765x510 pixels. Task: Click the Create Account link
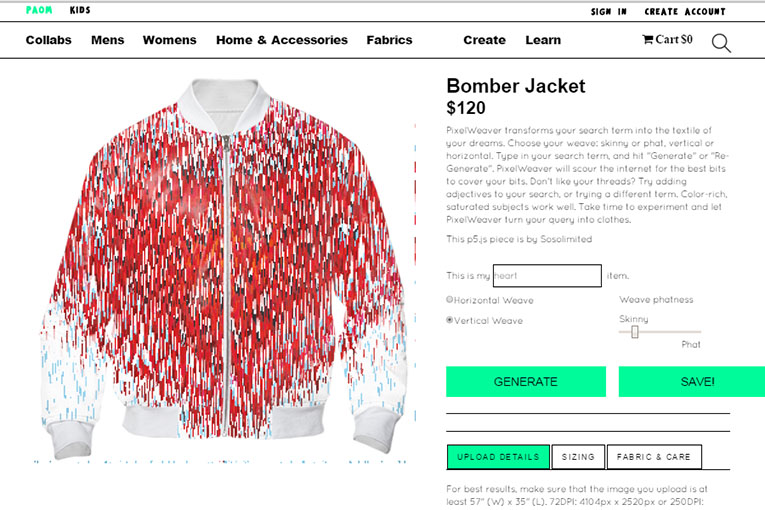[684, 12]
